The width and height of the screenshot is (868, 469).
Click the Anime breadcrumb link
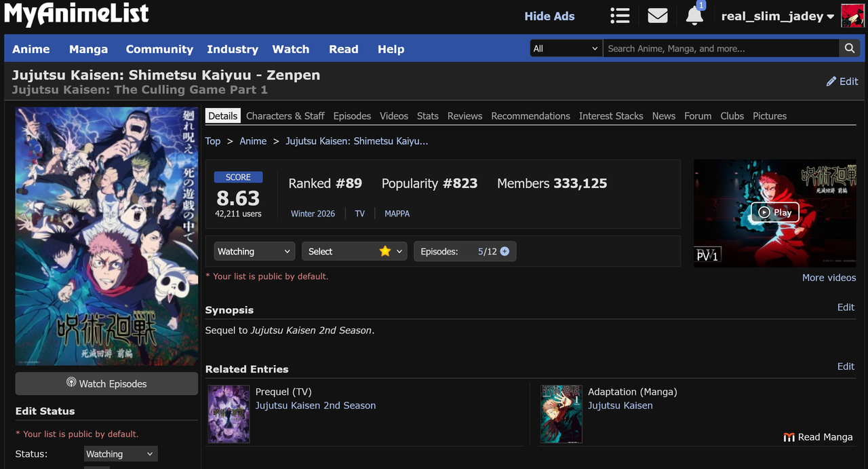tap(253, 141)
